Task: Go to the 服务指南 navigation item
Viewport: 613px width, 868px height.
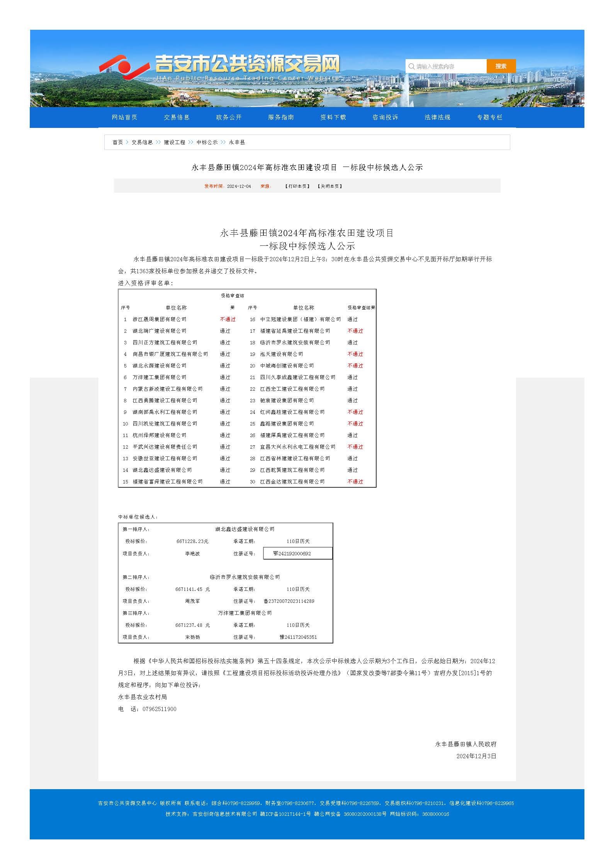Action: pyautogui.click(x=281, y=117)
